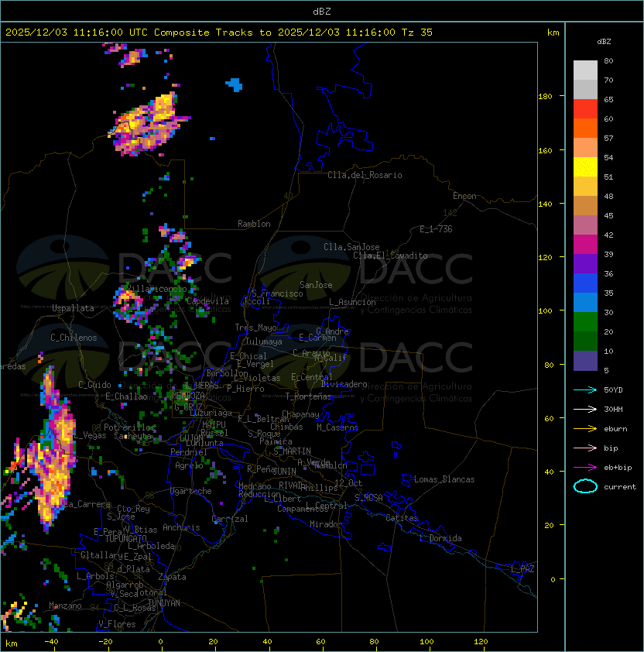Click the 'Tres_Mayo' map label
The height and width of the screenshot is (652, 644).
(x=255, y=328)
